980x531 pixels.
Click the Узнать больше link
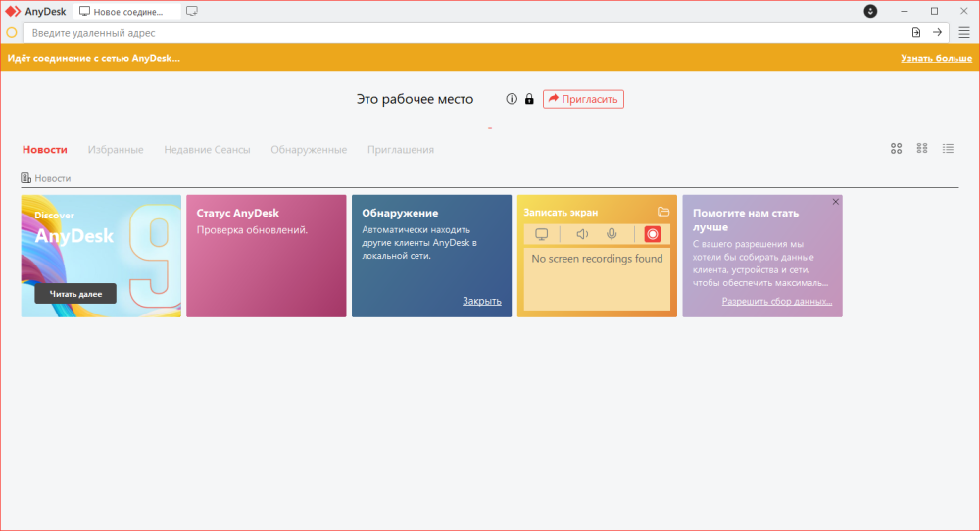point(936,58)
